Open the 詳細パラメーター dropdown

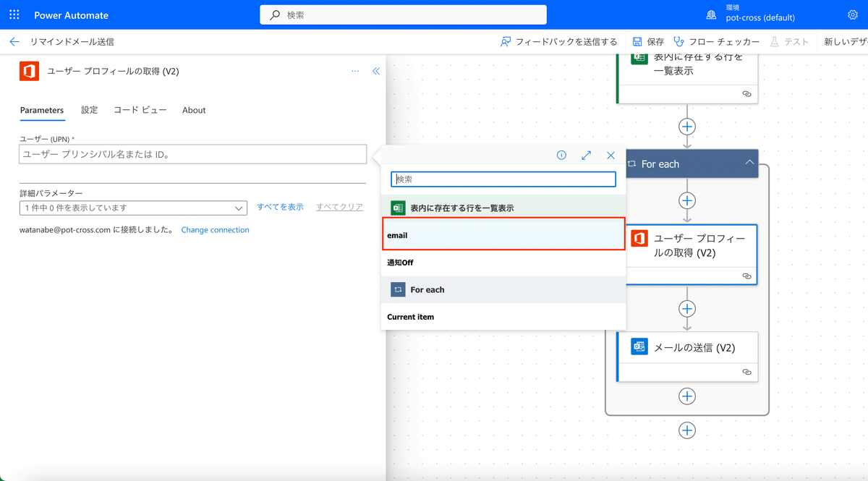click(134, 208)
